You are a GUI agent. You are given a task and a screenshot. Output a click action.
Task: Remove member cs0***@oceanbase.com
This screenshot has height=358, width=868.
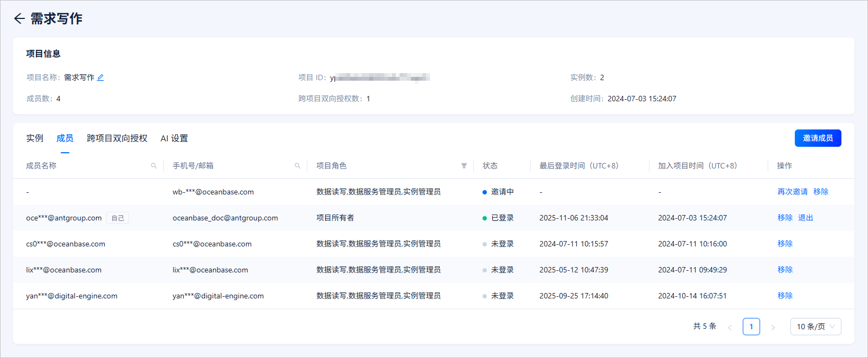pyautogui.click(x=785, y=244)
